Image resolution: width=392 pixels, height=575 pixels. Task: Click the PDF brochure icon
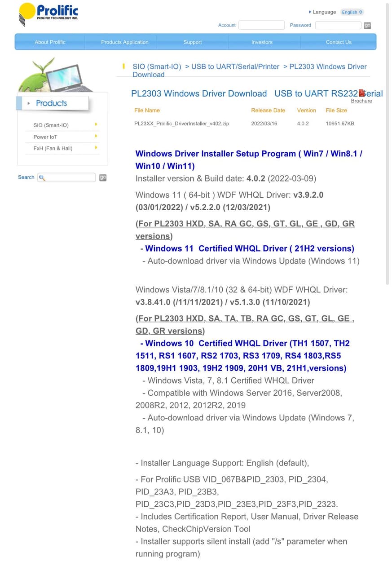click(361, 93)
